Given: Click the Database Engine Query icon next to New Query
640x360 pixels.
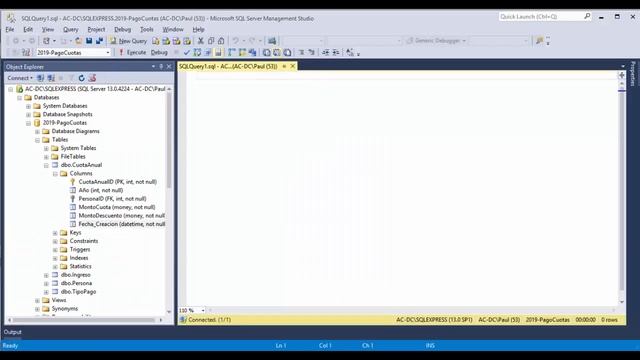Looking at the screenshot, I should (x=156, y=41).
